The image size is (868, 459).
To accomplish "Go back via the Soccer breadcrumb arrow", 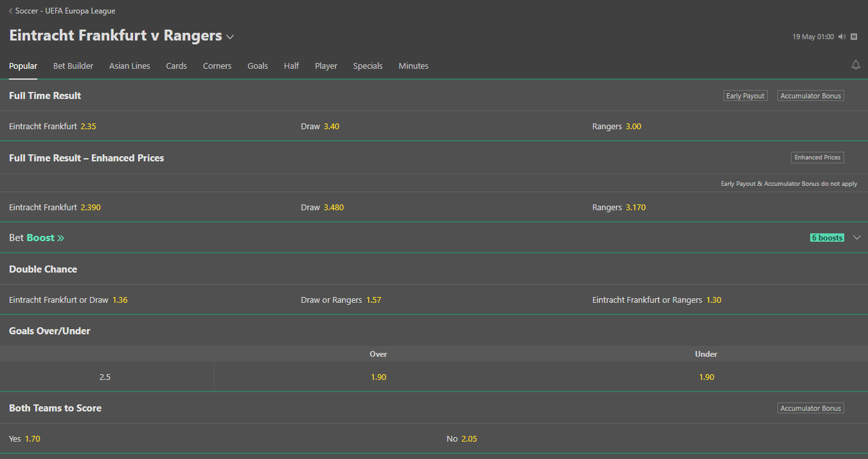I will 11,11.
